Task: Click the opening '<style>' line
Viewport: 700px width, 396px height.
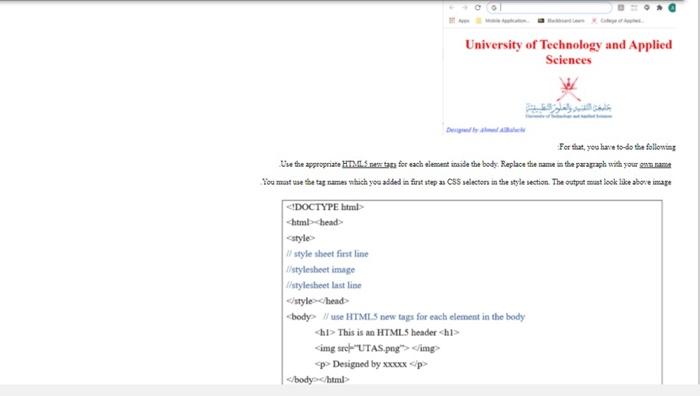Action: pos(300,238)
